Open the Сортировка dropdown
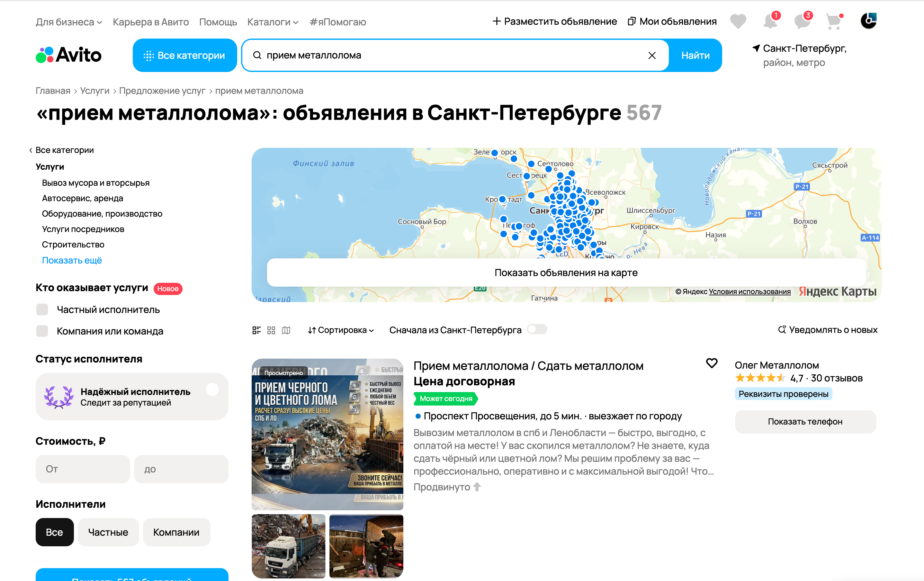Viewport: 924px width, 581px height. [x=341, y=330]
